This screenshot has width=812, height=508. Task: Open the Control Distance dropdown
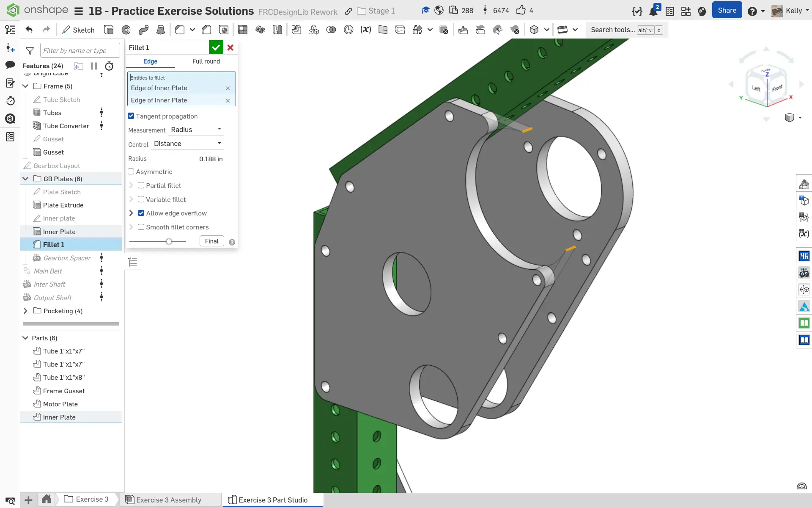point(188,144)
